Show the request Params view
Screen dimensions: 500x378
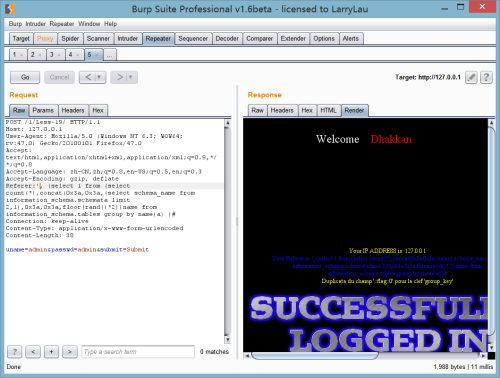[x=43, y=110]
